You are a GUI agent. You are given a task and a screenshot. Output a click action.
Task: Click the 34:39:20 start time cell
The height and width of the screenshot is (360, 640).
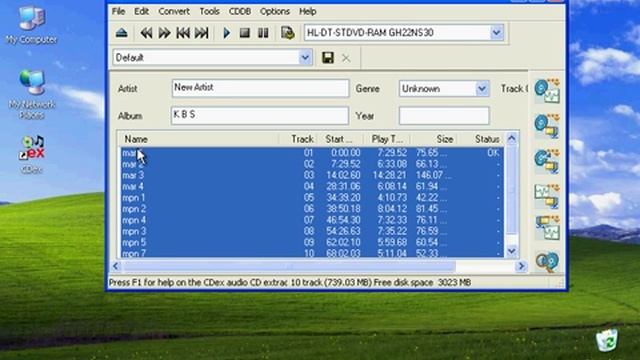pyautogui.click(x=343, y=198)
